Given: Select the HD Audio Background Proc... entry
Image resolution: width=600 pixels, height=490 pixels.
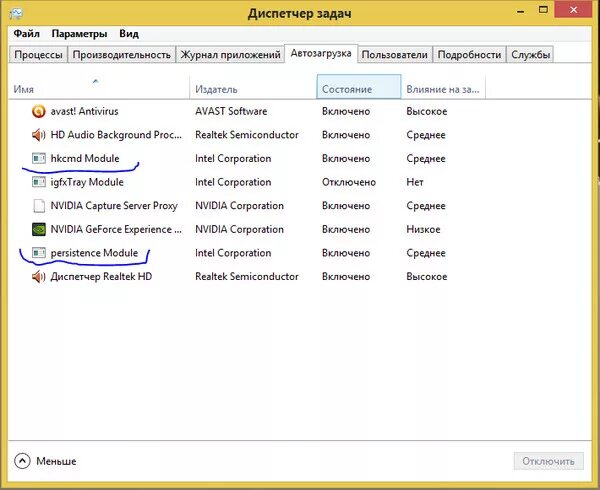Looking at the screenshot, I should (116, 135).
